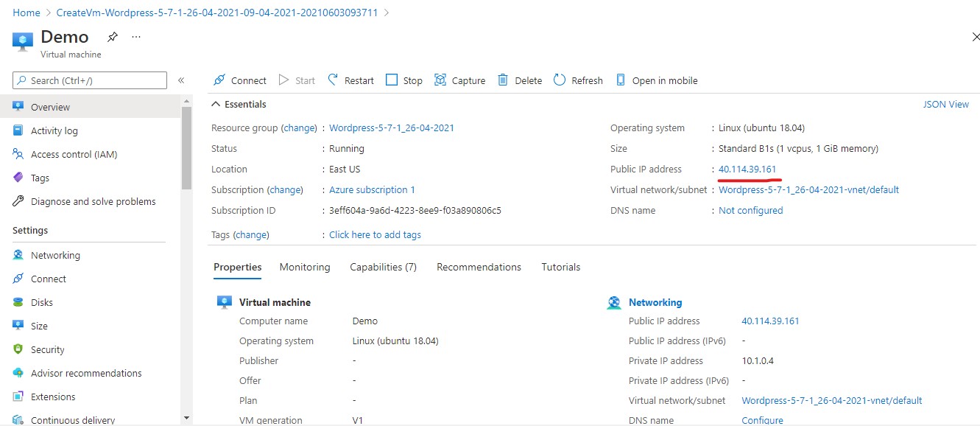Click in the sidebar search field

[96, 80]
